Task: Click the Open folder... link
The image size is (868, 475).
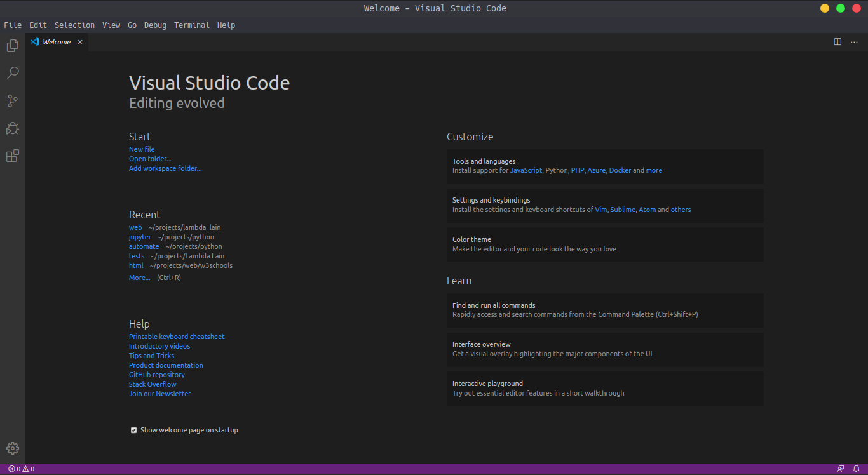Action: [x=150, y=159]
